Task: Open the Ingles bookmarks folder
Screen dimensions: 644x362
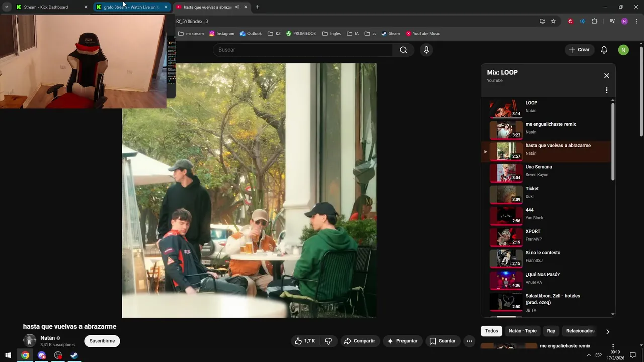Action: tap(331, 34)
